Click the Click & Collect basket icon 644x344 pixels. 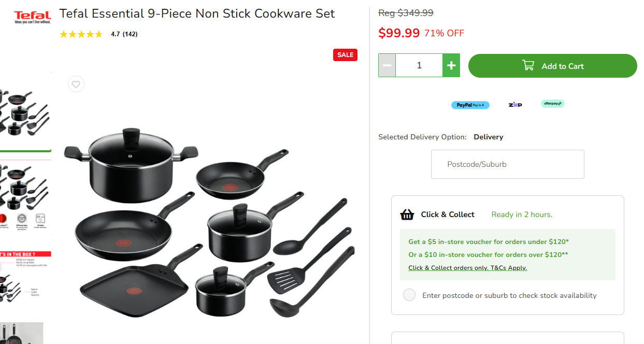pos(407,214)
